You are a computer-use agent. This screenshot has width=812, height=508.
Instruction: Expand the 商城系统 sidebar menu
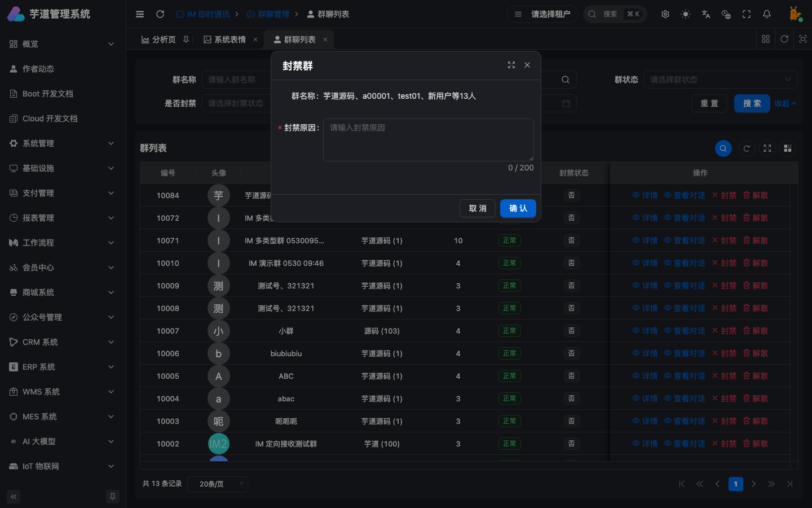click(63, 292)
